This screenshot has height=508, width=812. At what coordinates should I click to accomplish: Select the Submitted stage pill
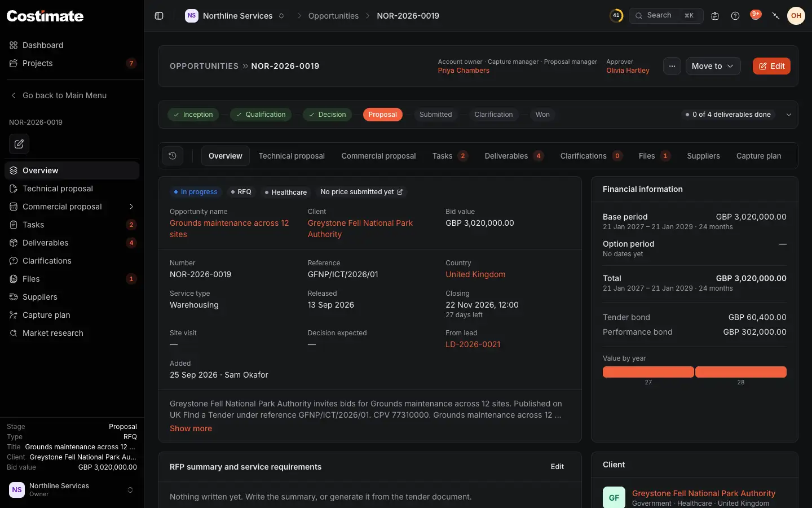435,115
